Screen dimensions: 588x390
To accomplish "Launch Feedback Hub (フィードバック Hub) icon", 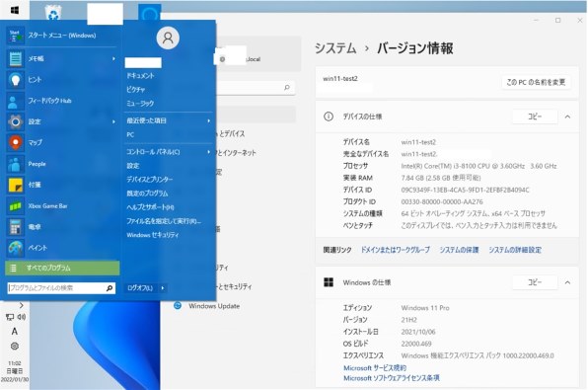I will (16, 101).
